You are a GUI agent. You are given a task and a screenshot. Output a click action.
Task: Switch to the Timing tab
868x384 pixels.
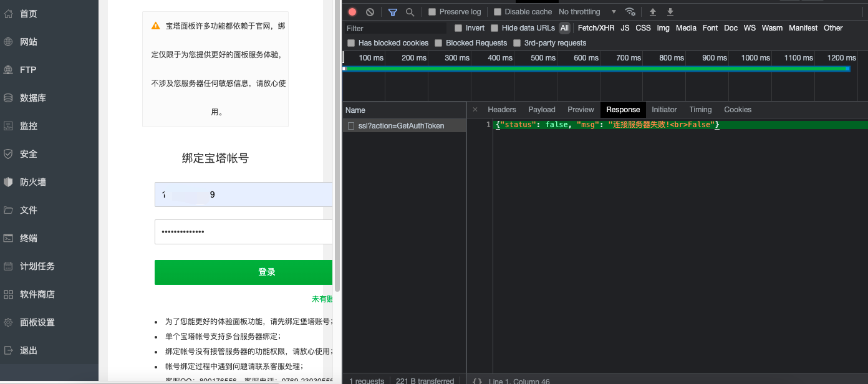click(x=700, y=110)
